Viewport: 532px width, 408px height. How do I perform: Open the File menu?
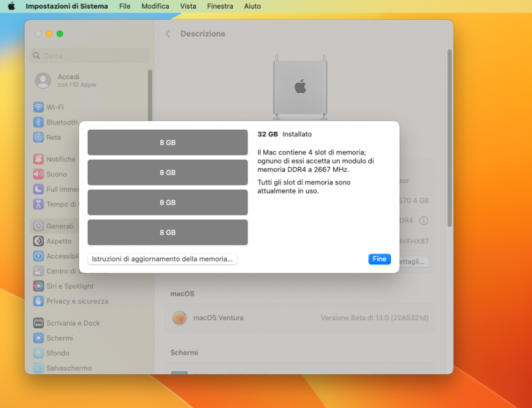pos(125,6)
